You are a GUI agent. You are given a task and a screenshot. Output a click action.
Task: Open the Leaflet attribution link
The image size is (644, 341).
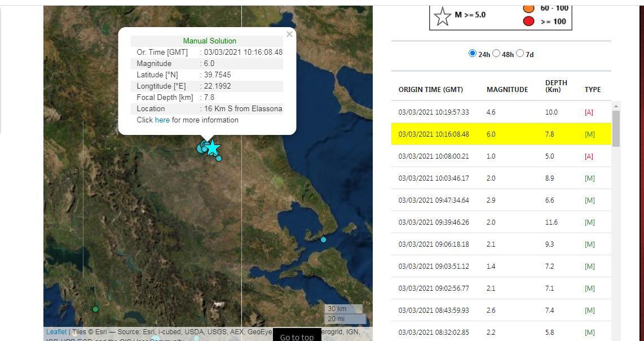pyautogui.click(x=56, y=332)
